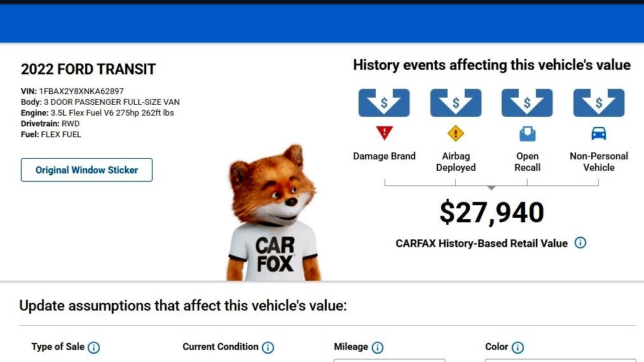
Task: Click the VIN number line
Action: pos(72,91)
